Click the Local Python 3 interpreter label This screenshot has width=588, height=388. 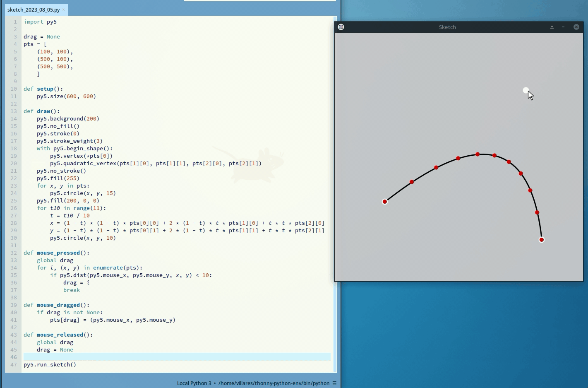pos(194,383)
